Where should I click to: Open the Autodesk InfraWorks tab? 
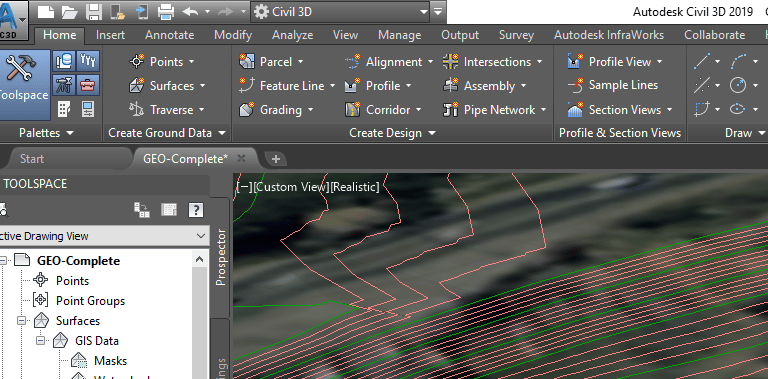609,35
